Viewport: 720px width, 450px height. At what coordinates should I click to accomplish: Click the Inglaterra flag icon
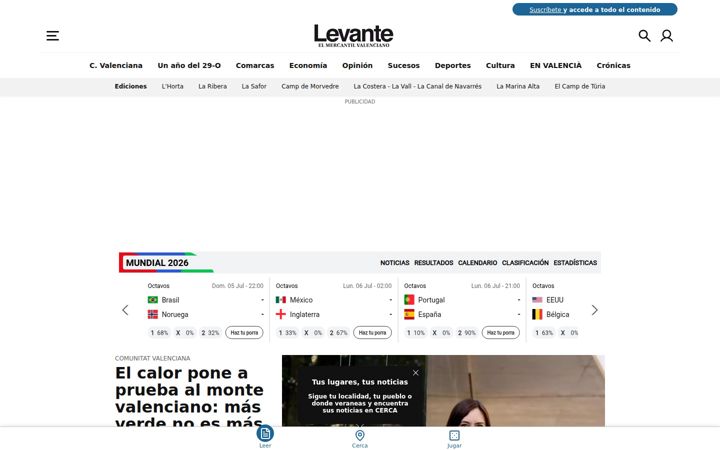(281, 315)
